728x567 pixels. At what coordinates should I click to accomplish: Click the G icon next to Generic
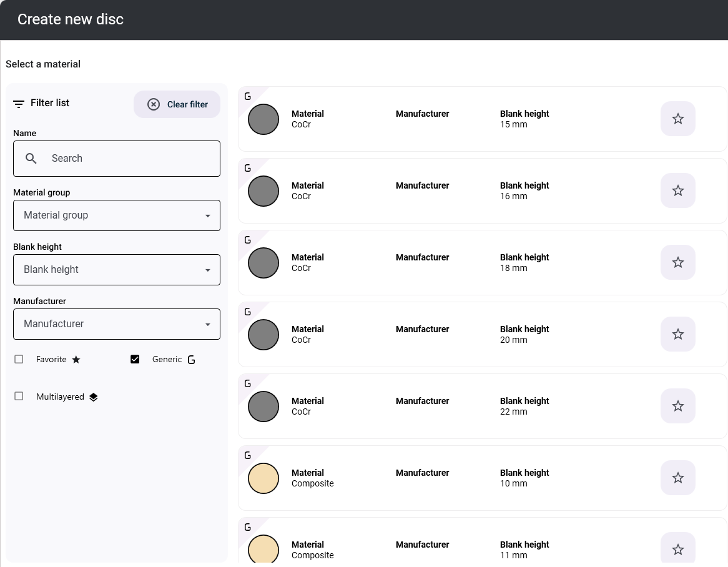point(191,360)
